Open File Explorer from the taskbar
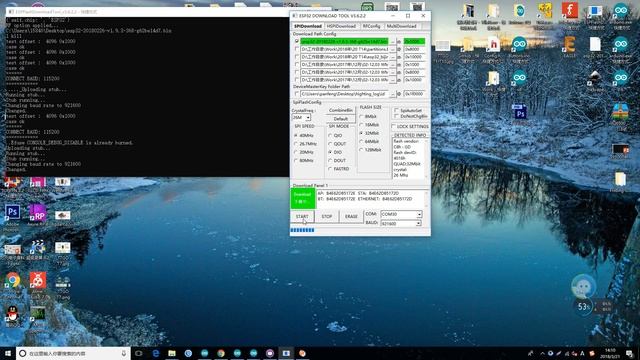The image size is (640, 360). (x=172, y=353)
